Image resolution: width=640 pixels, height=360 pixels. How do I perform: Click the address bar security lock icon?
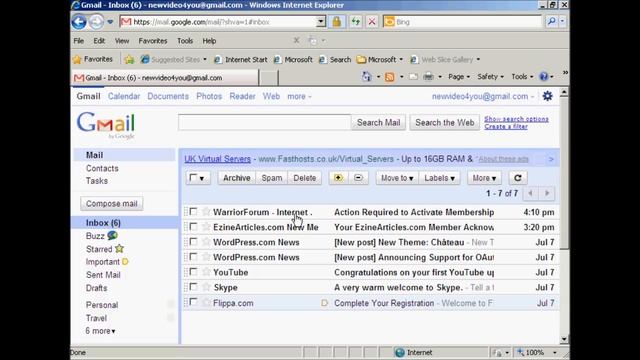coord(337,22)
